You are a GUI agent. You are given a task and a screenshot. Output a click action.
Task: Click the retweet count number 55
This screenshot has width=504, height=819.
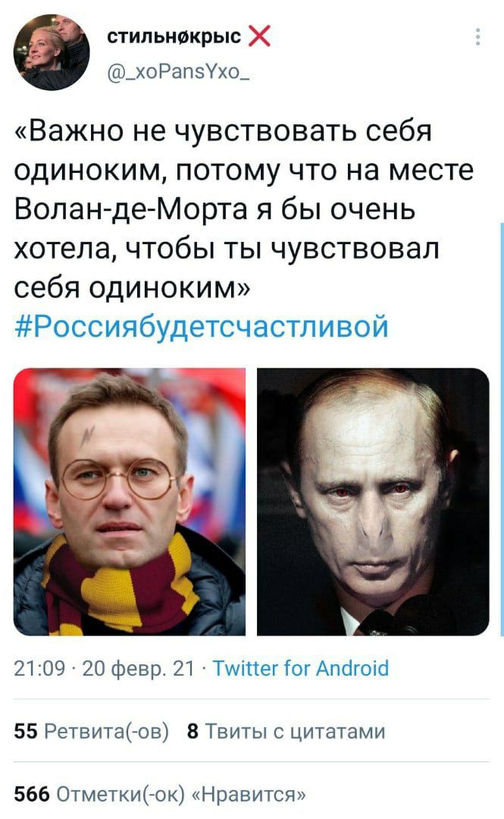click(26, 731)
